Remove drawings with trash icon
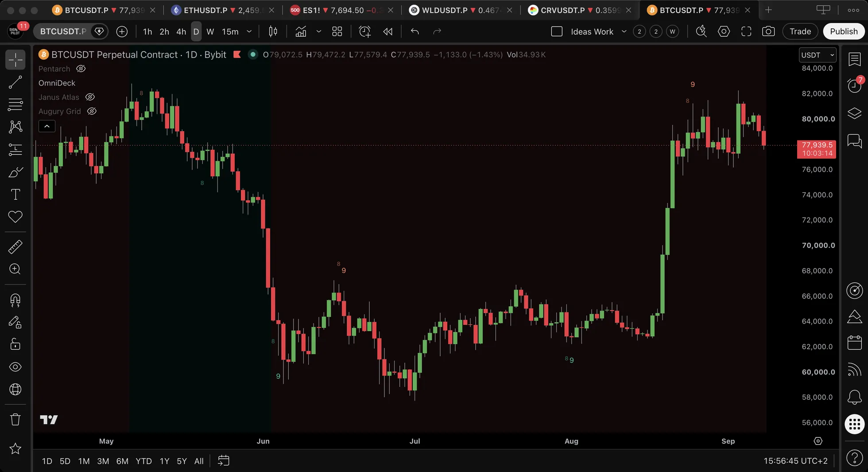Image resolution: width=868 pixels, height=472 pixels. point(15,419)
